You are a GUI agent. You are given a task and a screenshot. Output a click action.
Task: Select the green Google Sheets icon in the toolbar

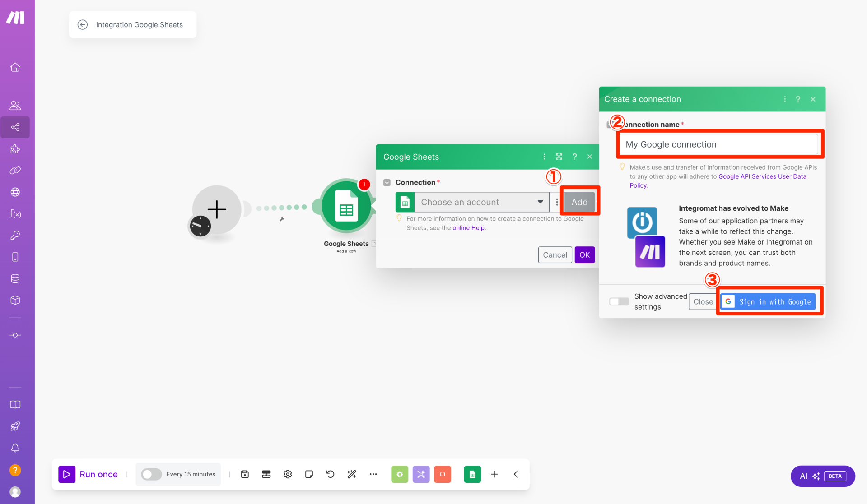point(472,474)
